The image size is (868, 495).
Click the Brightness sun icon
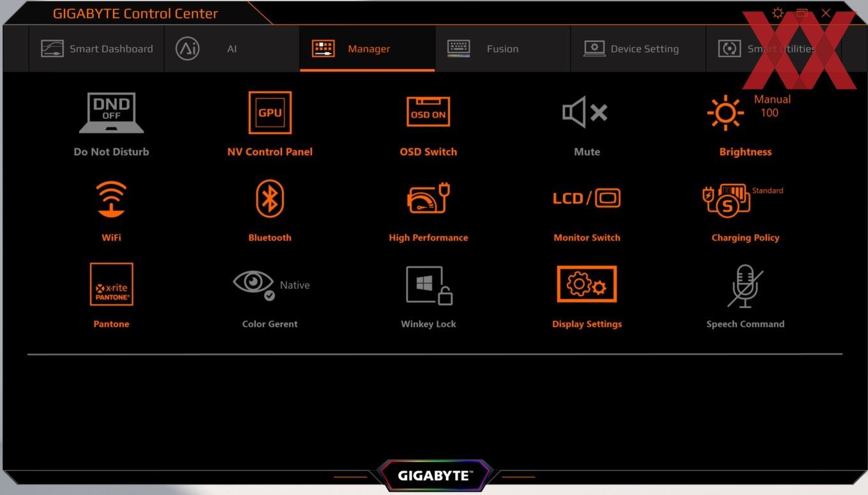click(x=726, y=113)
